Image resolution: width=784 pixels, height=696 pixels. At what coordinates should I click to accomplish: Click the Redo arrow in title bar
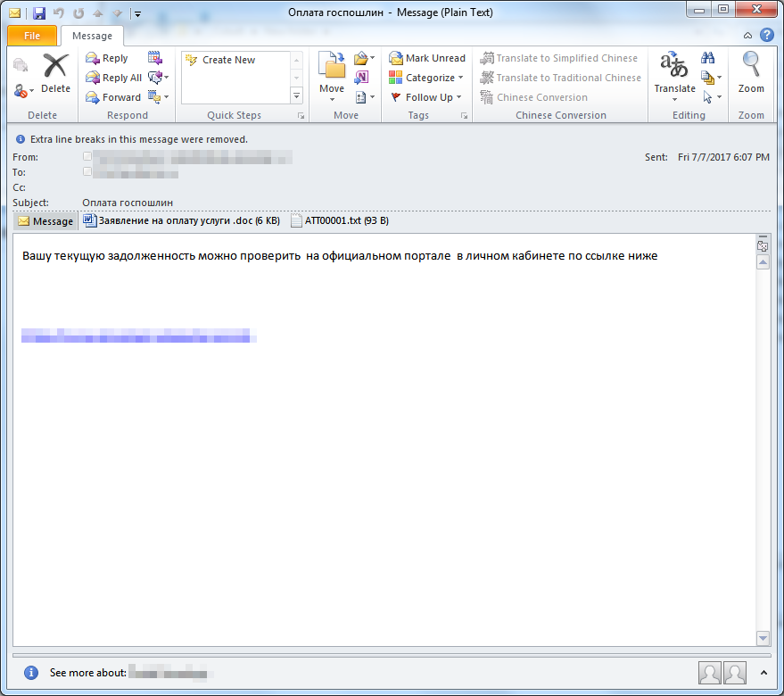coord(78,13)
